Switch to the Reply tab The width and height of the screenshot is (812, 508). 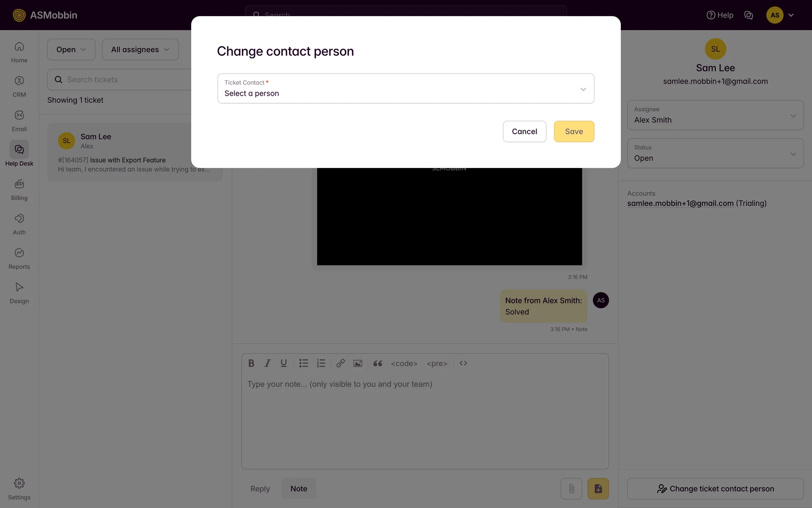tap(260, 489)
